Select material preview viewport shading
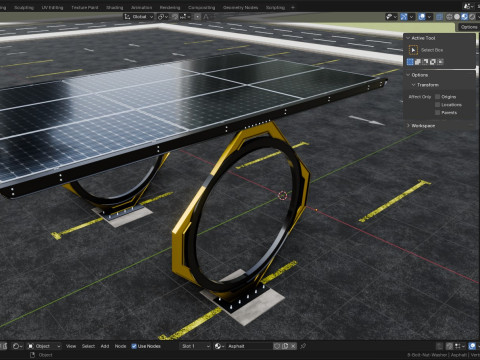The width and height of the screenshot is (480, 360). (464, 17)
